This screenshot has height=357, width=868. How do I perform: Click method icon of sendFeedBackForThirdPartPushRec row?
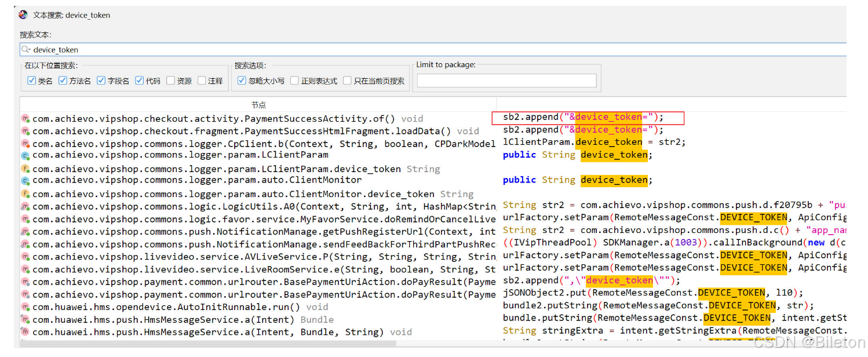click(x=25, y=245)
